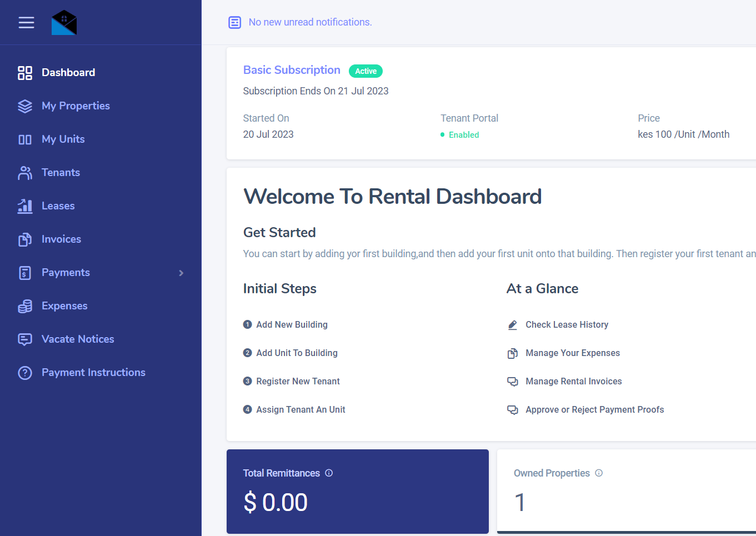This screenshot has width=756, height=536.
Task: Click the app logo at top left
Action: (x=64, y=22)
